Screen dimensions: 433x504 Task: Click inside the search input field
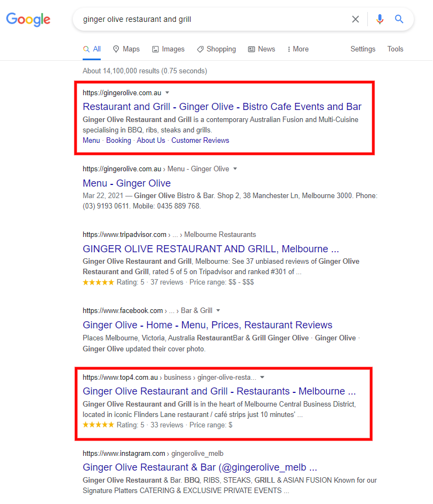coord(213,19)
